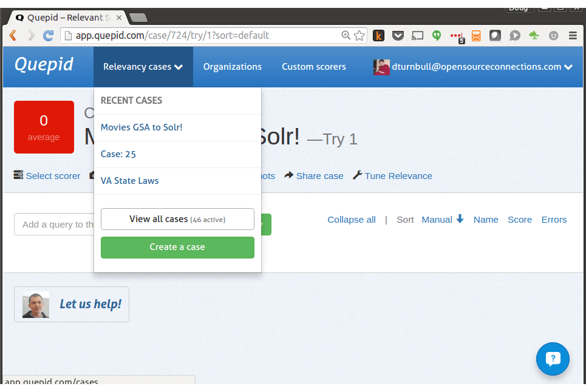The width and height of the screenshot is (586, 392).
Task: Click the orange stacked-bars extension icon
Action: tap(476, 35)
